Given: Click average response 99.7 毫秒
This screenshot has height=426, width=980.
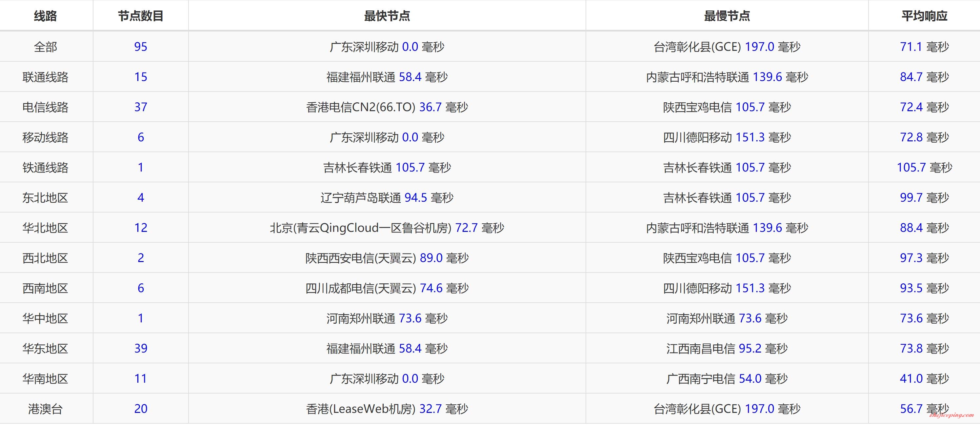Looking at the screenshot, I should pos(925,198).
